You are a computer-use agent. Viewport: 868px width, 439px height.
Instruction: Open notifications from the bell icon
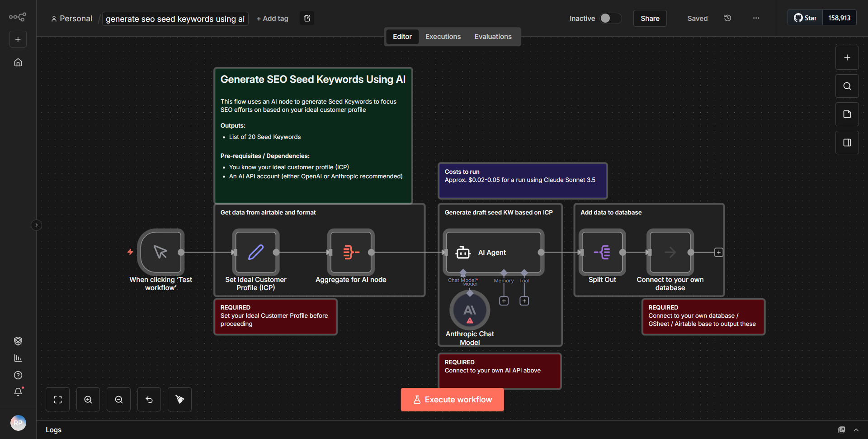18,392
